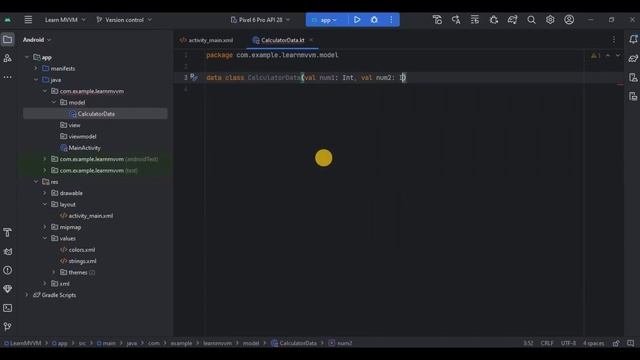Open the Build tool window hammer icon
640x360 pixels.
[x=7, y=233]
